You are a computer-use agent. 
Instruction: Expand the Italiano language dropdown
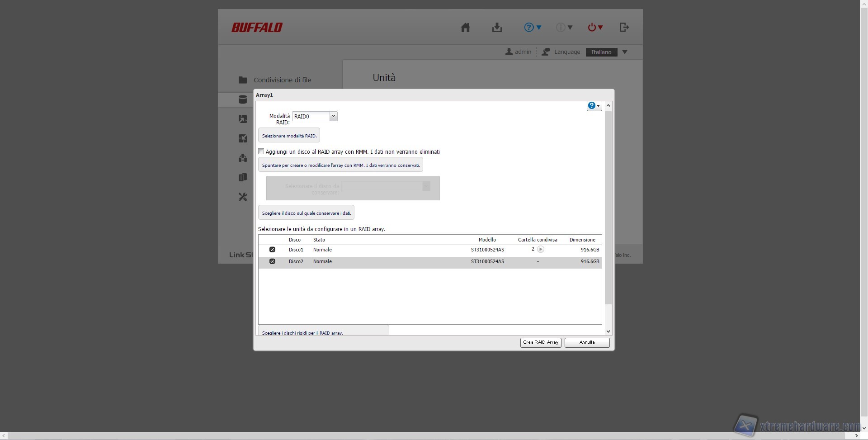[624, 52]
